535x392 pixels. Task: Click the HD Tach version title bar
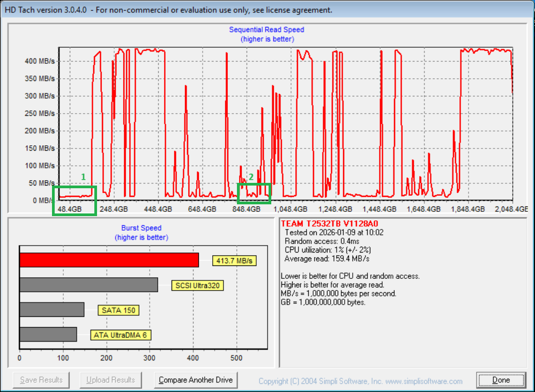coord(169,10)
